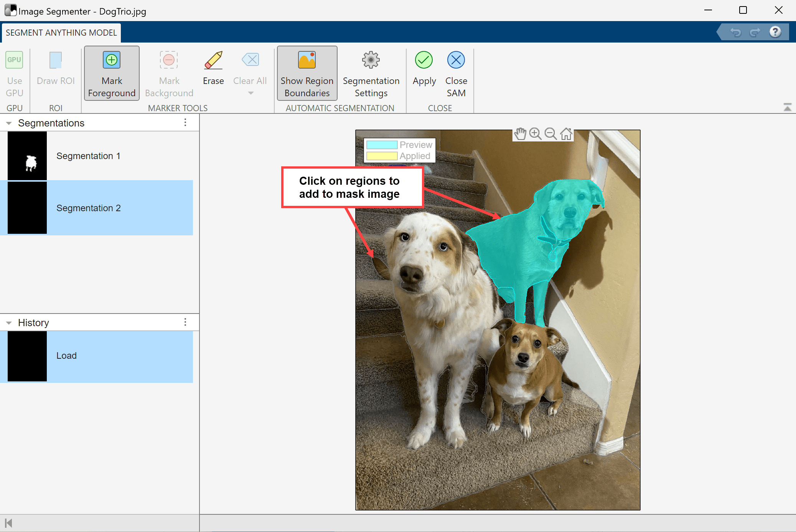796x532 pixels.
Task: Click the zoom in magnifier on image
Action: click(535, 134)
